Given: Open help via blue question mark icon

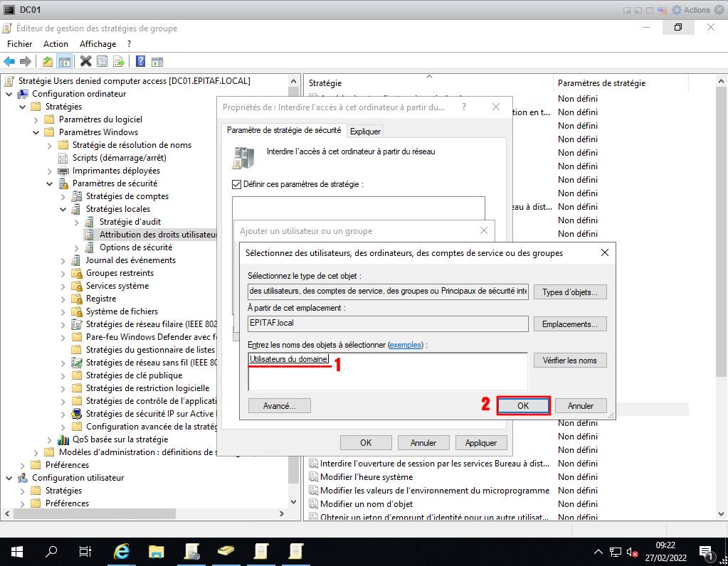Looking at the screenshot, I should 140,61.
